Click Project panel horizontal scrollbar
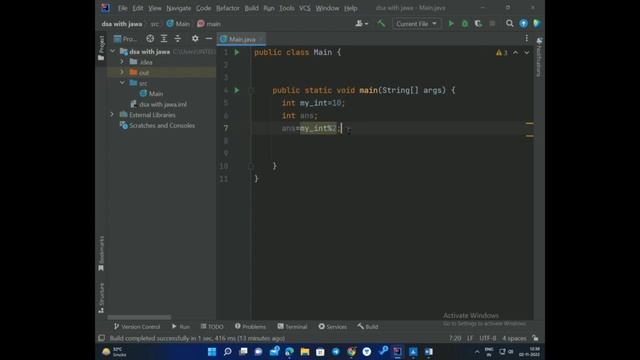Viewport: 640px width, 360px height. point(139,317)
